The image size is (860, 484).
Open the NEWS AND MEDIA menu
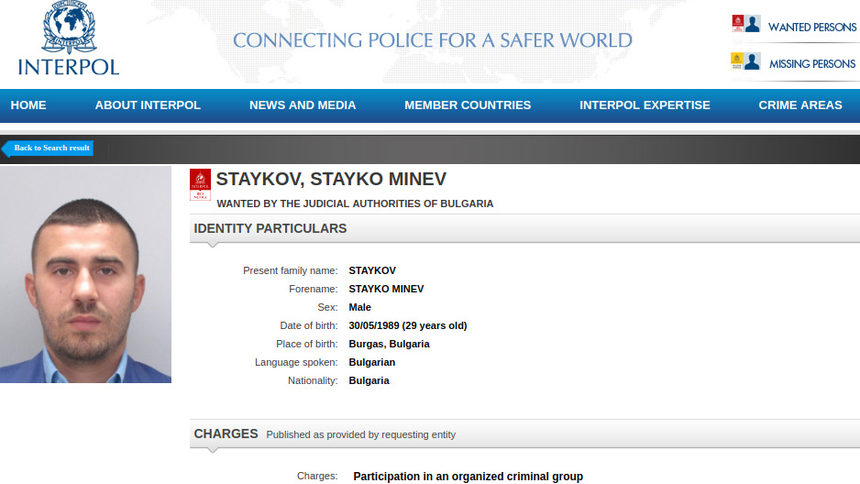pos(303,105)
